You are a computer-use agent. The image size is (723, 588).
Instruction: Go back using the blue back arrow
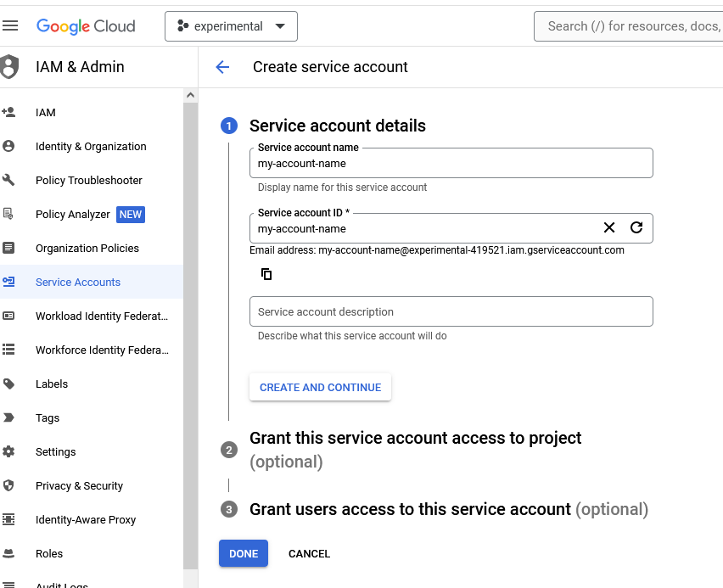pyautogui.click(x=222, y=66)
